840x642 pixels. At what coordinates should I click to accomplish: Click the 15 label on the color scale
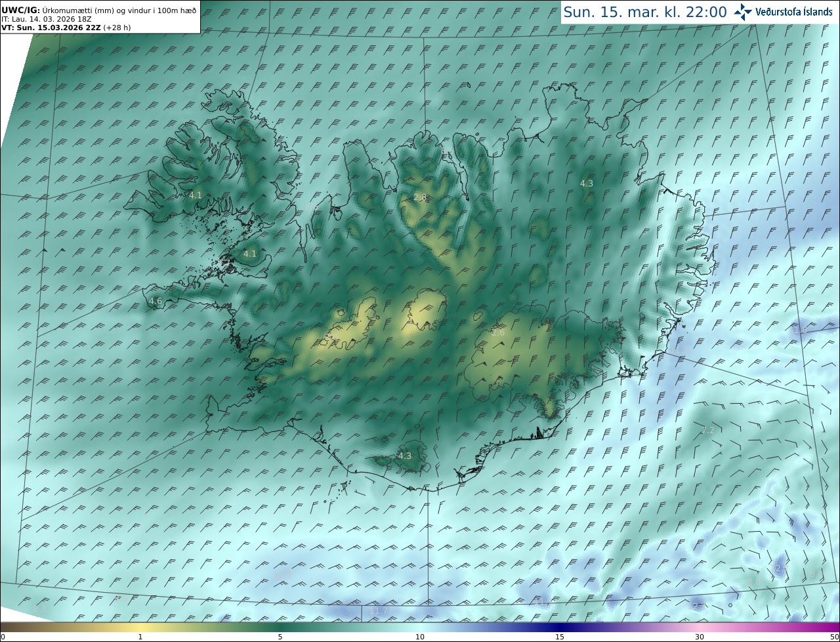pyautogui.click(x=560, y=637)
